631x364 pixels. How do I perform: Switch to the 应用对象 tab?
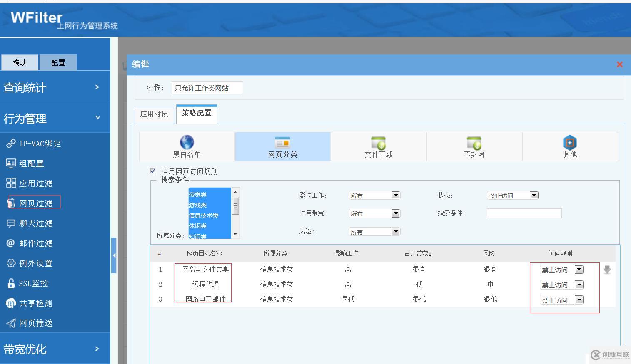point(154,114)
